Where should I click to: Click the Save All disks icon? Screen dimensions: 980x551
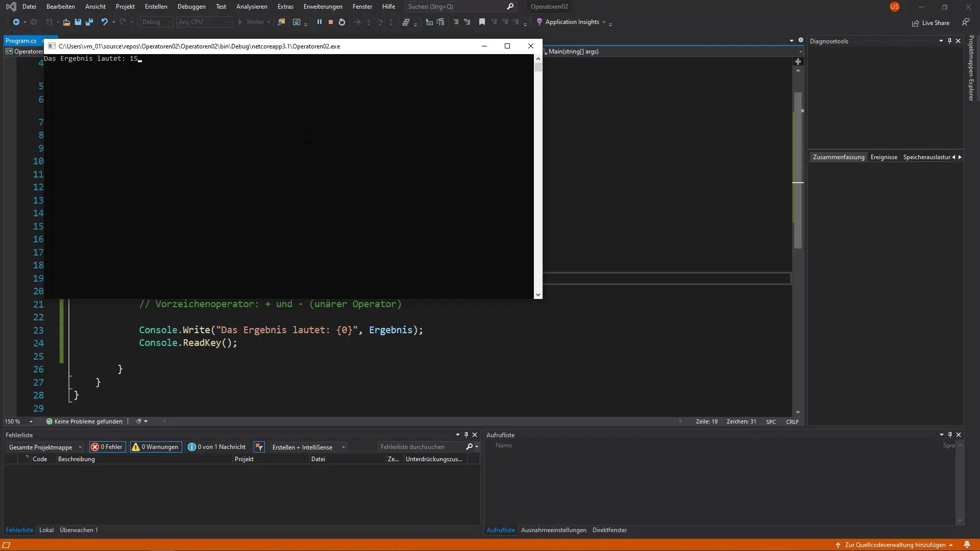click(x=89, y=22)
